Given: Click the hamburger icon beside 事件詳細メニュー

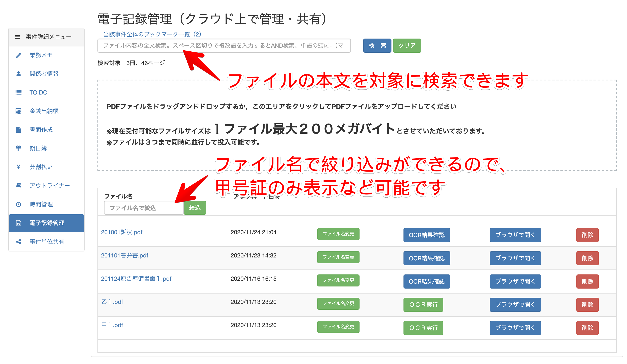Looking at the screenshot, I should 17,37.
